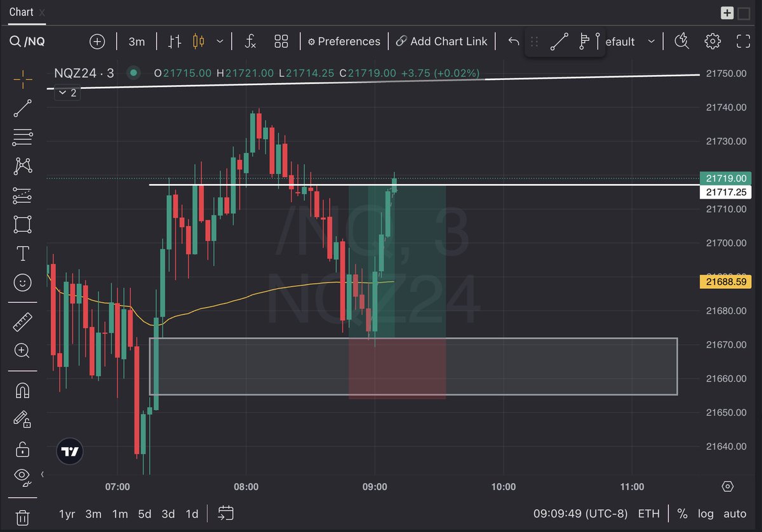Enter fullscreen chart mode
This screenshot has width=762, height=532.
click(743, 41)
